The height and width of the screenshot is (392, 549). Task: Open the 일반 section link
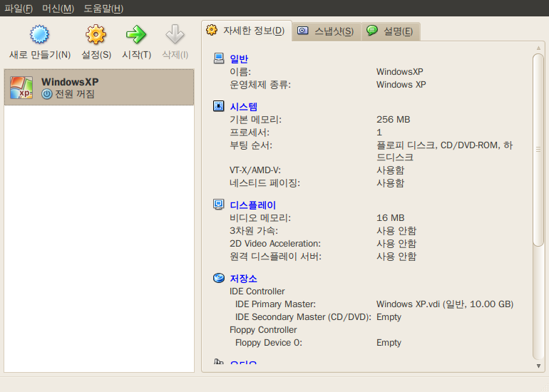pos(239,58)
